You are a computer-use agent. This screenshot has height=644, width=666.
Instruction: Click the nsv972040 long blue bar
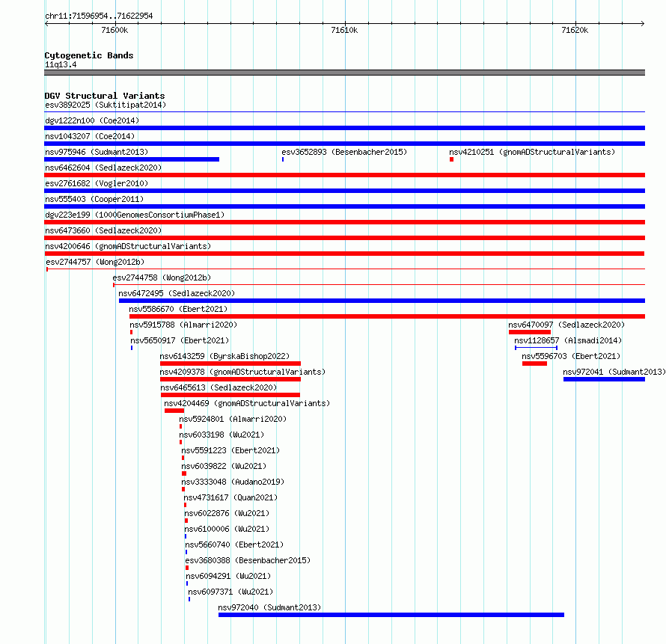point(391,615)
